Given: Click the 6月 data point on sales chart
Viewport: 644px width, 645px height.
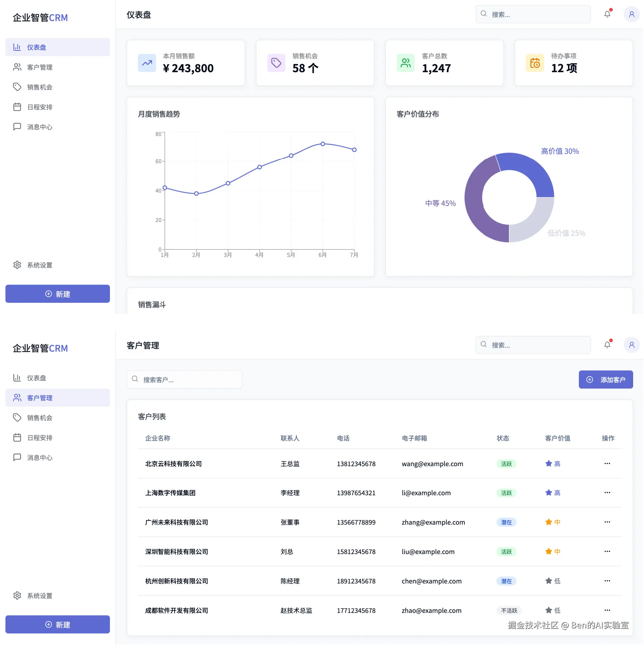Looking at the screenshot, I should 323,144.
